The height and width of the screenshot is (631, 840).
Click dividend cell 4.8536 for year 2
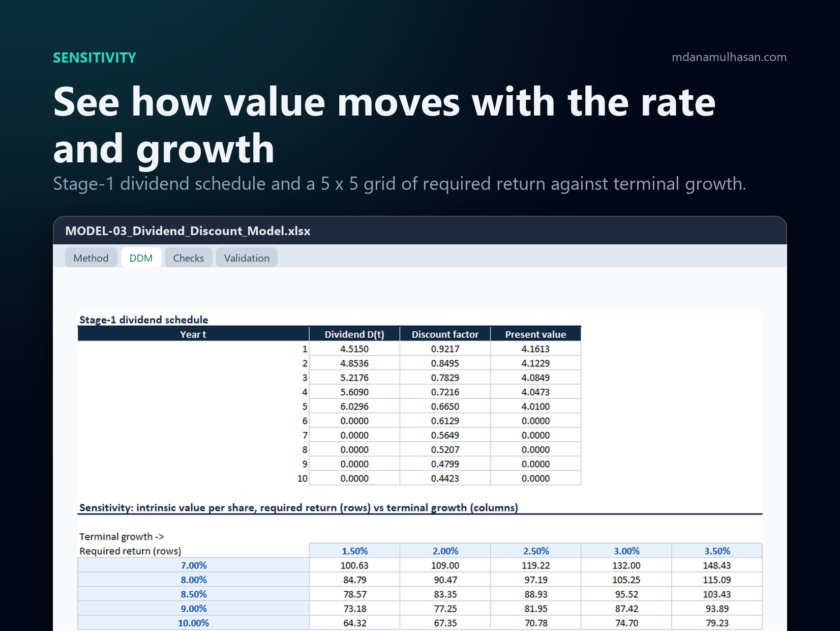354,363
